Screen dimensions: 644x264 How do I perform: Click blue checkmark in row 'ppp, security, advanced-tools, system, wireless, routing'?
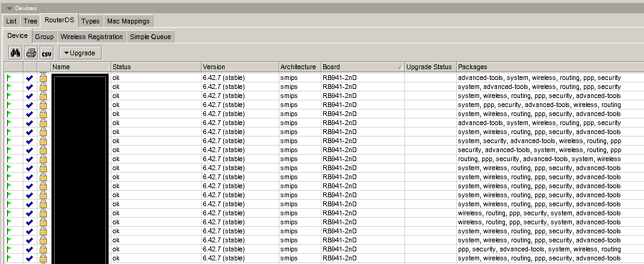coord(29,250)
